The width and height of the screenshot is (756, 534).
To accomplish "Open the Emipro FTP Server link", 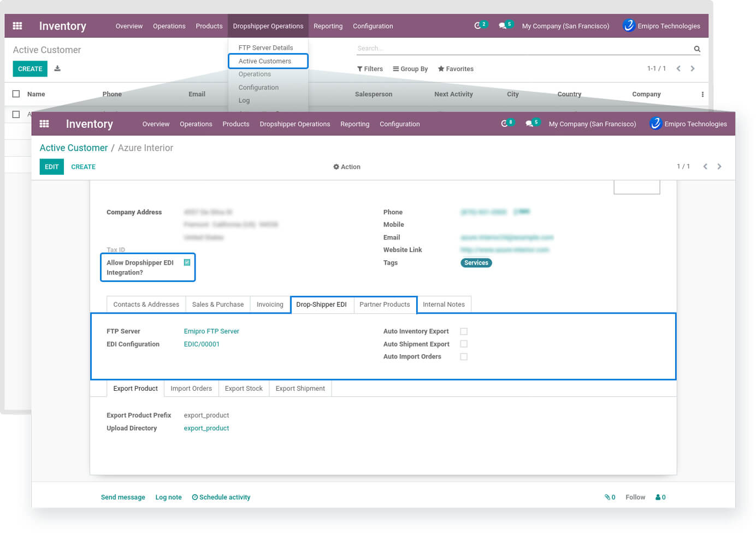I will [211, 332].
